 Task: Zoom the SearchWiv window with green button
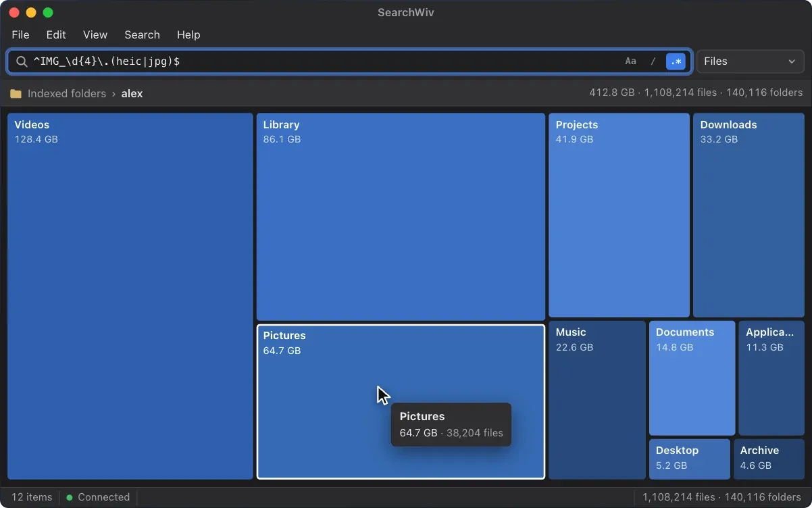click(x=47, y=13)
